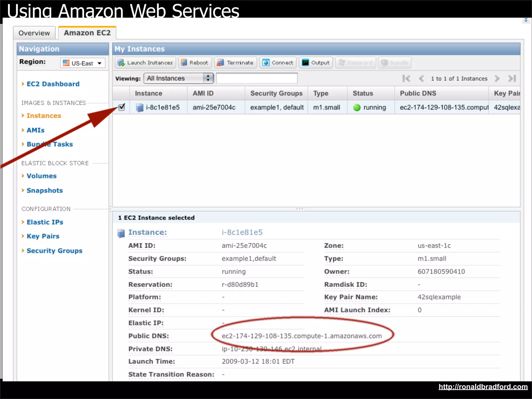Viewport: 532px width, 399px height.
Task: Go to last page of instances
Action: (512, 78)
